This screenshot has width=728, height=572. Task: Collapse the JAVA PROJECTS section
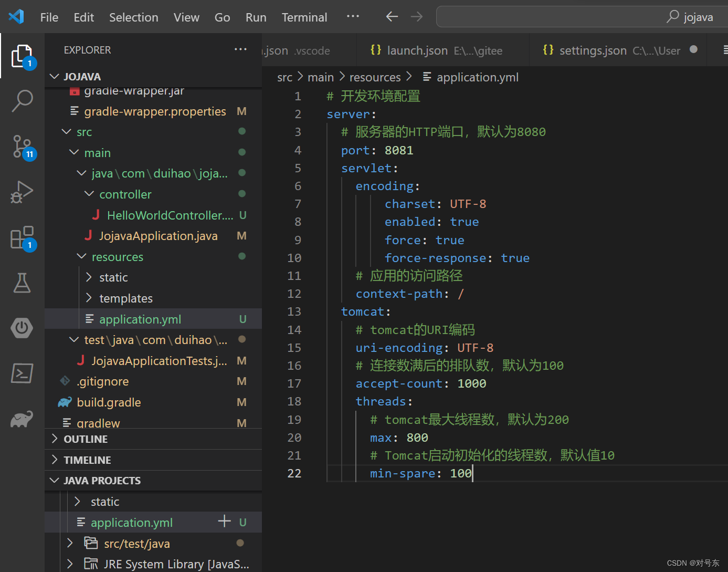point(153,481)
